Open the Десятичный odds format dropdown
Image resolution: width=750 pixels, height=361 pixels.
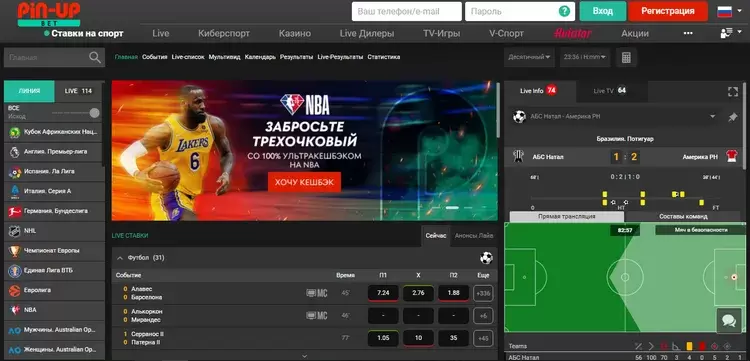[x=529, y=57]
